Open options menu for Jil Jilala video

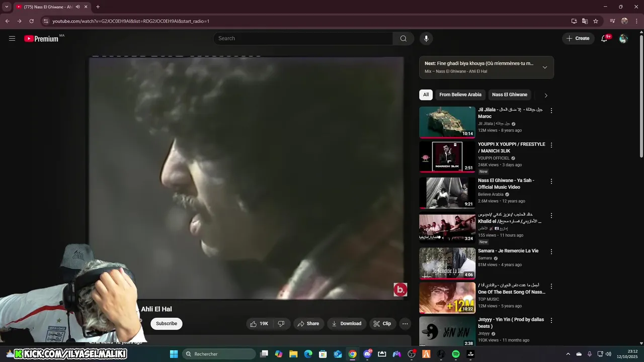[551, 111]
